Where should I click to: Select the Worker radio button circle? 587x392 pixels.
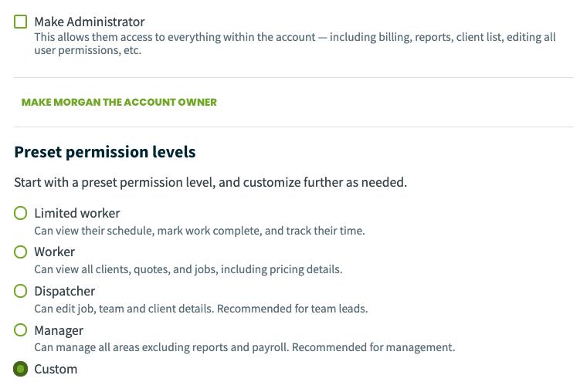[x=21, y=252]
